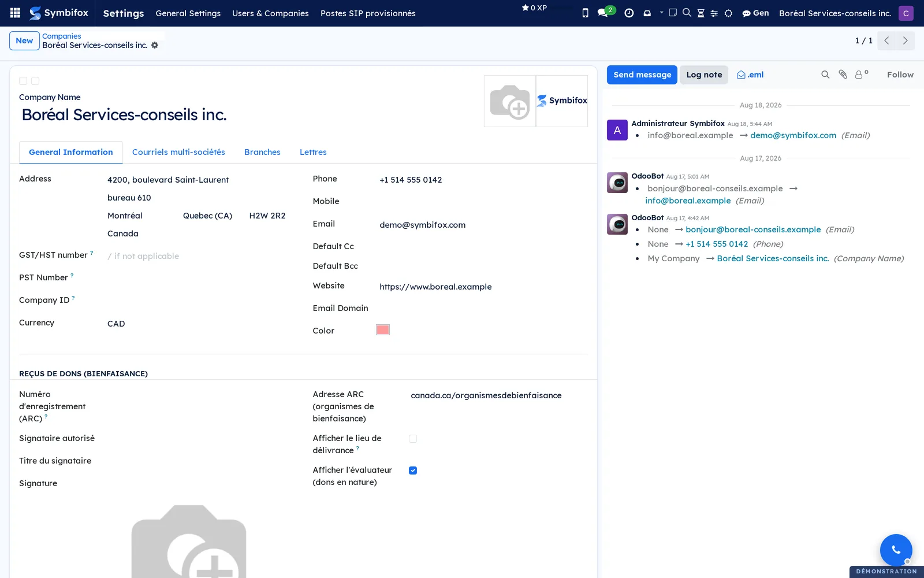
Task: Open the record actions gear icon
Action: coord(155,45)
